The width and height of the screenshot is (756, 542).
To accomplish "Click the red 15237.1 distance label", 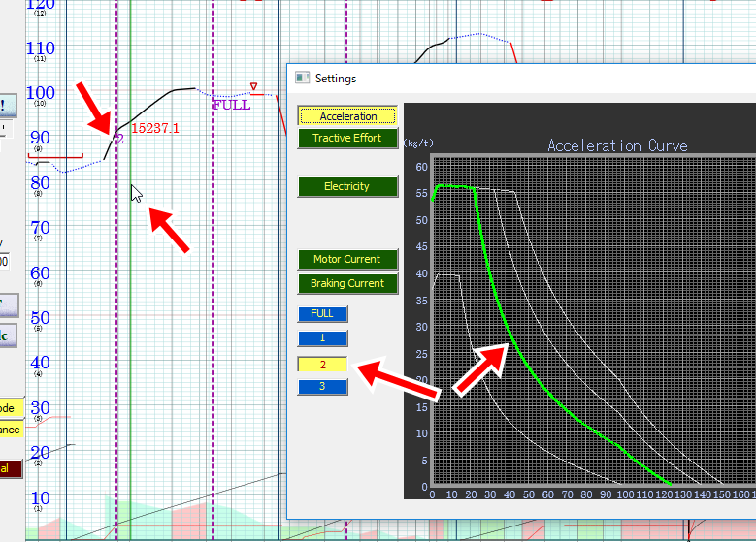I will tap(154, 128).
